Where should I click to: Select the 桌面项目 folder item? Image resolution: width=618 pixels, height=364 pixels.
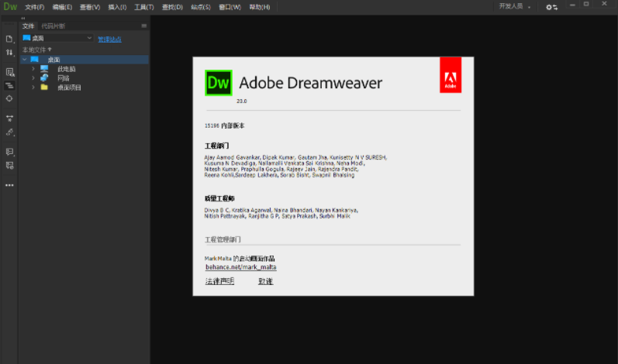tap(69, 88)
